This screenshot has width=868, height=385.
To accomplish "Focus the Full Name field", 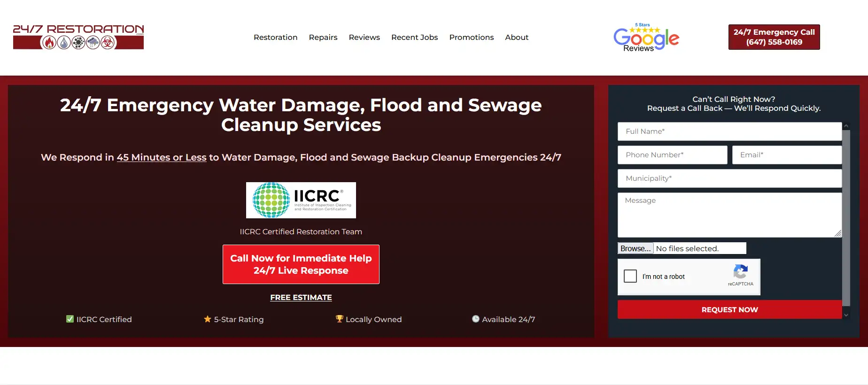I will [x=730, y=131].
